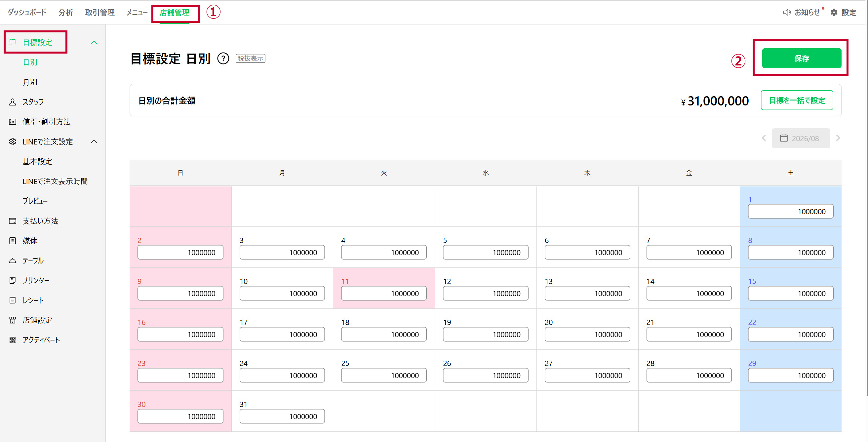Collapse the 目標設定 section chevron
This screenshot has height=442, width=868.
[x=94, y=42]
